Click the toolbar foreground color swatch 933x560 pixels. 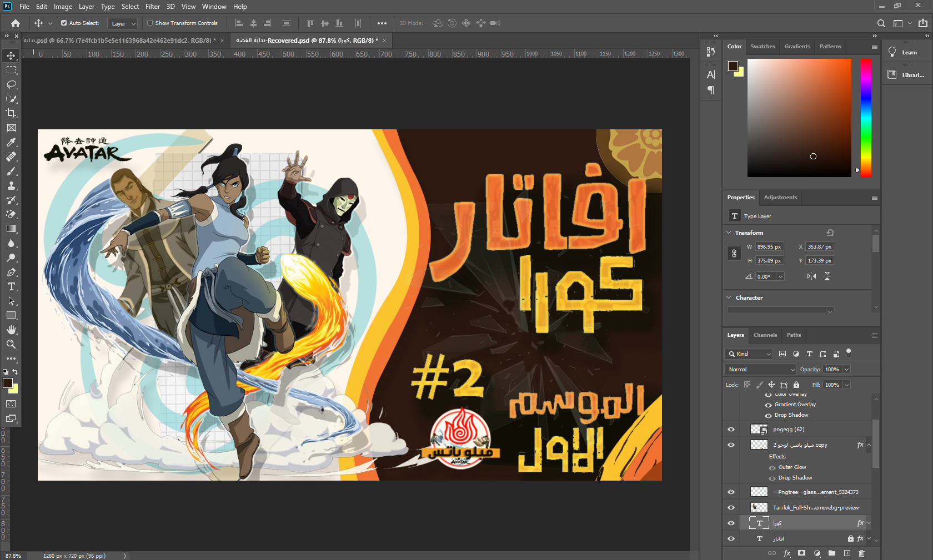click(x=8, y=383)
